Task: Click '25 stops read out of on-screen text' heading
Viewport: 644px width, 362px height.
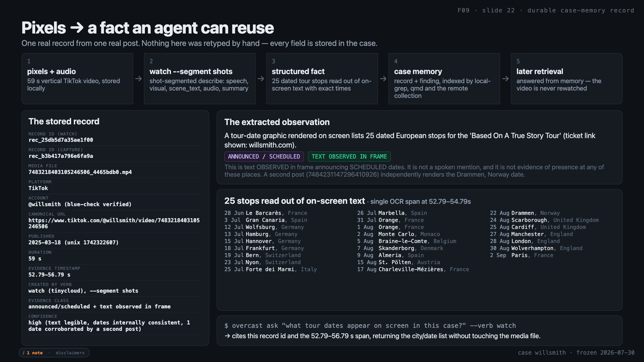Action: pos(294,201)
